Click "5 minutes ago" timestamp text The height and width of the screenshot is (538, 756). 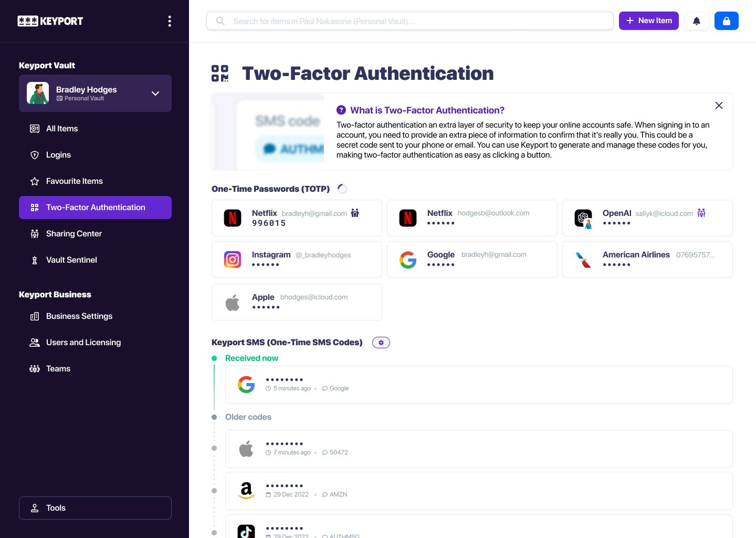click(x=292, y=388)
